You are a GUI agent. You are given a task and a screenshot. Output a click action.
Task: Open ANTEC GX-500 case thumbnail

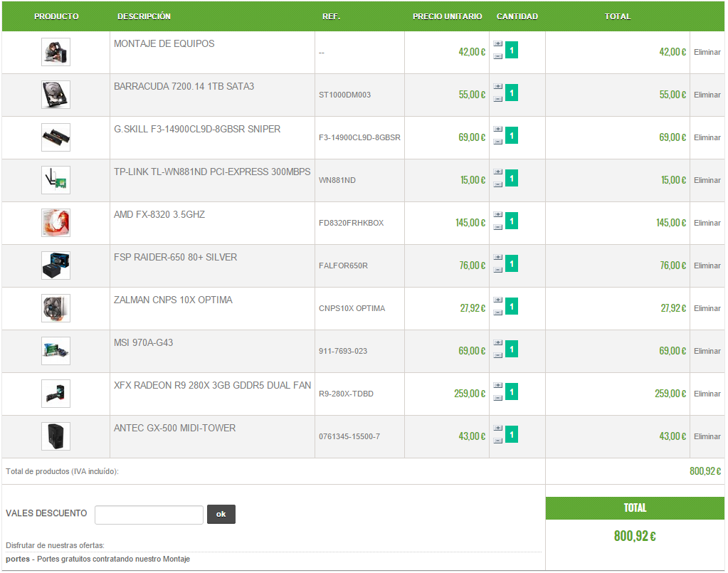(56, 436)
